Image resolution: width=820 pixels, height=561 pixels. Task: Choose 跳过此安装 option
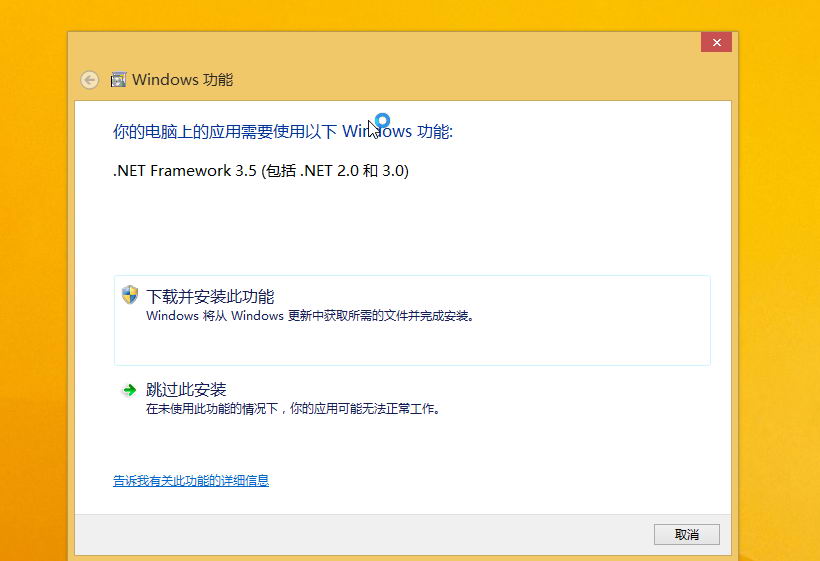coord(412,398)
